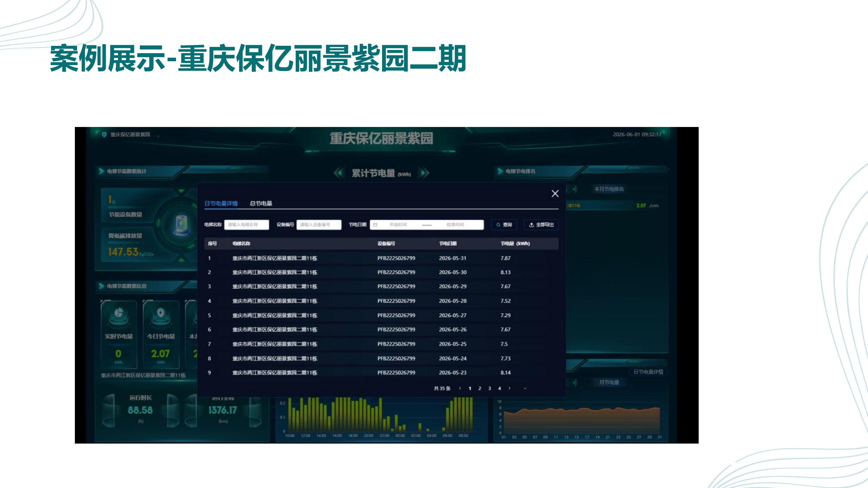Focus the 设备编号 input field

click(x=319, y=225)
